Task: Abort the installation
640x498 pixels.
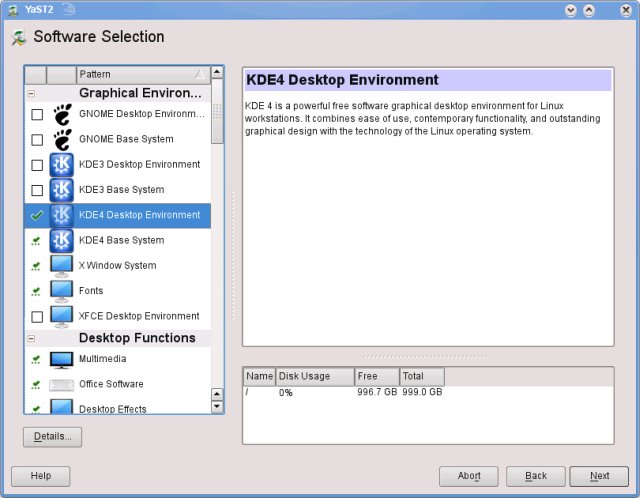Action: coord(469,476)
